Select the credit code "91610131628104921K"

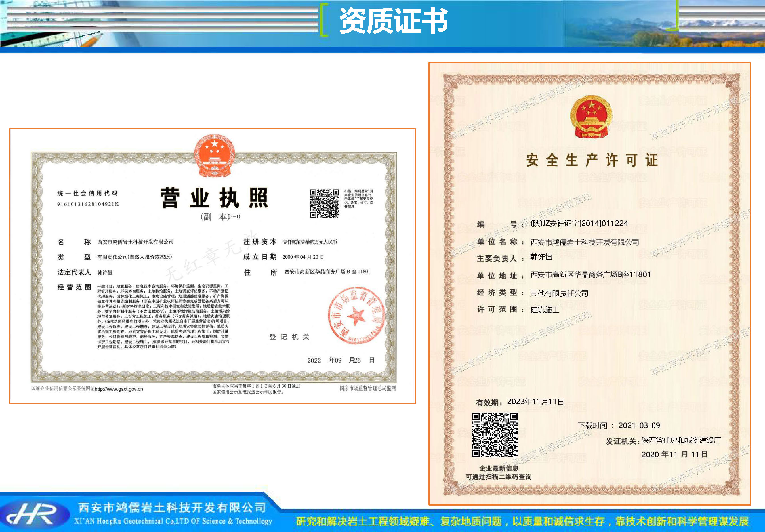[x=88, y=204]
